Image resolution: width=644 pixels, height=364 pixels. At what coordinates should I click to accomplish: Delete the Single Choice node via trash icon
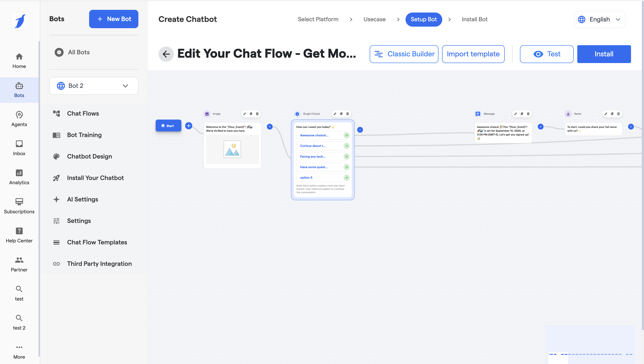point(347,114)
